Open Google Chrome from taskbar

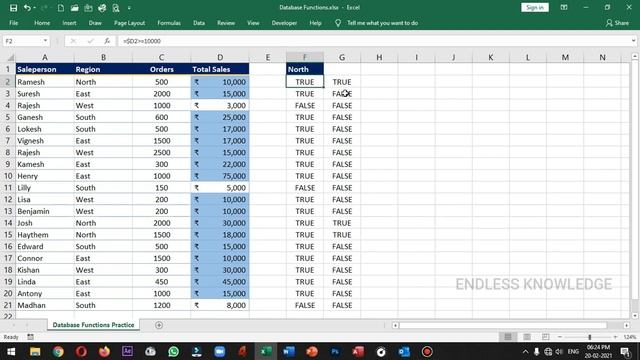click(58, 352)
